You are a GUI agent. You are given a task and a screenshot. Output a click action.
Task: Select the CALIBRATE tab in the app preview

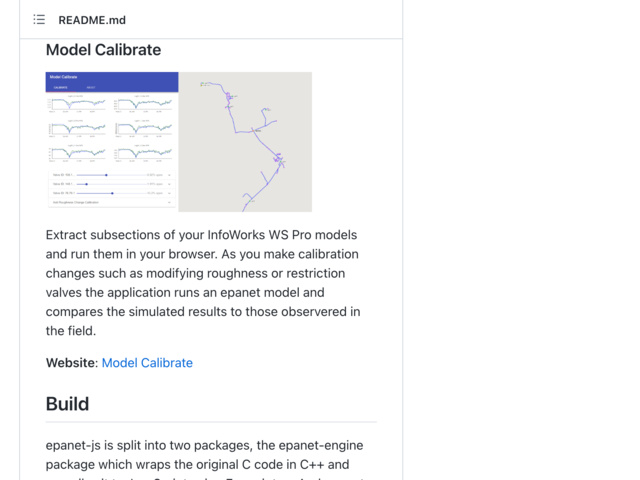[60, 88]
